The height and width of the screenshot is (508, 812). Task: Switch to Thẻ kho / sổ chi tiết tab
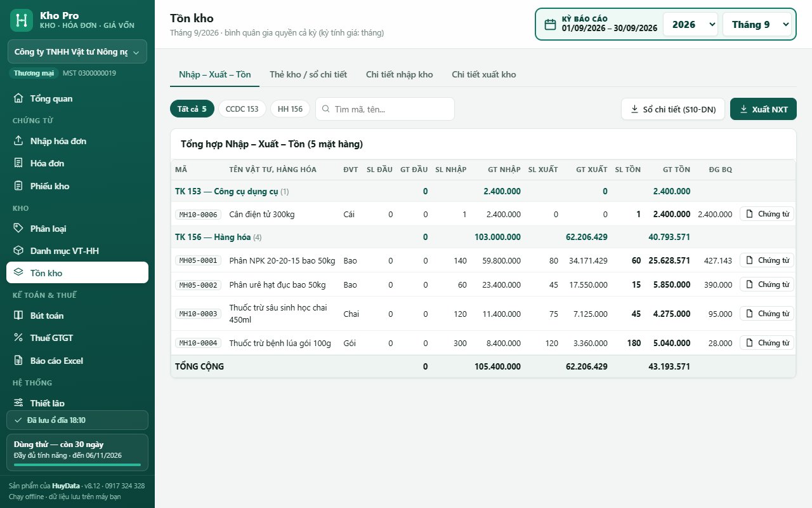308,74
